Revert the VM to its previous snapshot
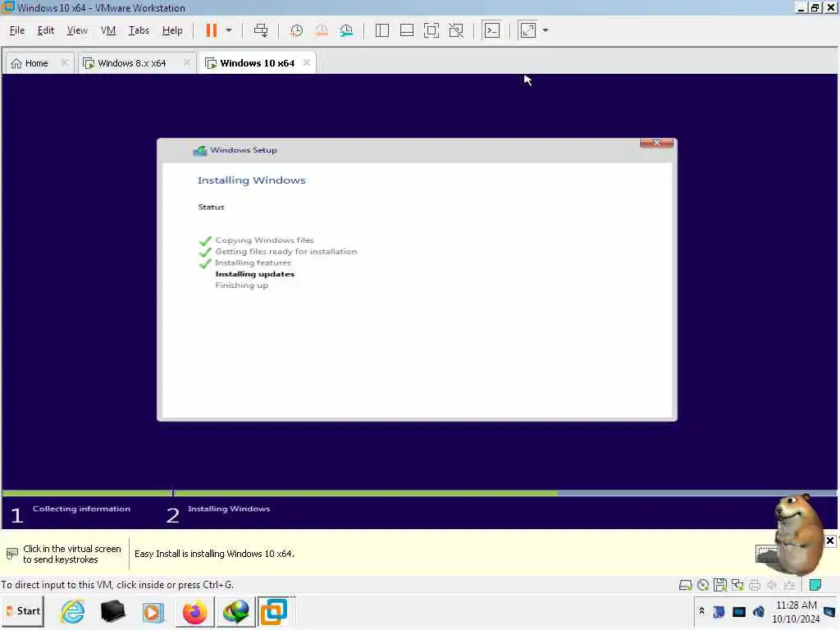The width and height of the screenshot is (840, 630). click(x=322, y=30)
